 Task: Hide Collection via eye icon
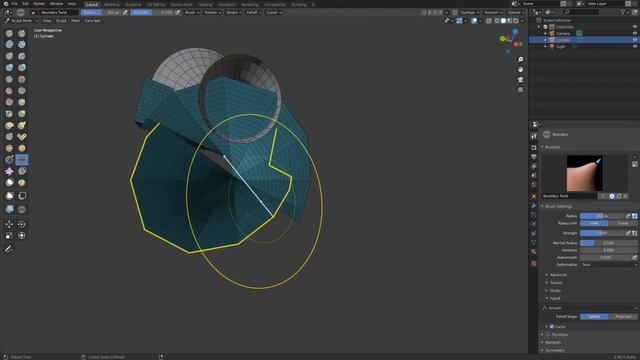pyautogui.click(x=635, y=27)
